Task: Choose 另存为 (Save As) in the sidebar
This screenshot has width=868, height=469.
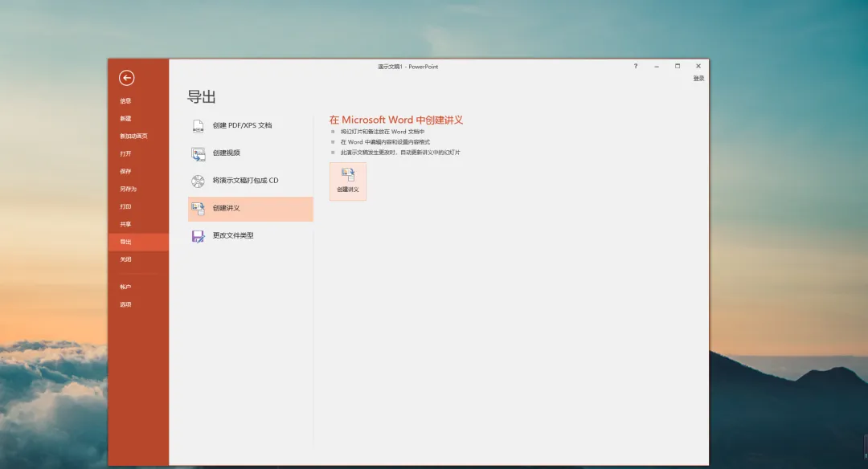Action: (x=138, y=190)
